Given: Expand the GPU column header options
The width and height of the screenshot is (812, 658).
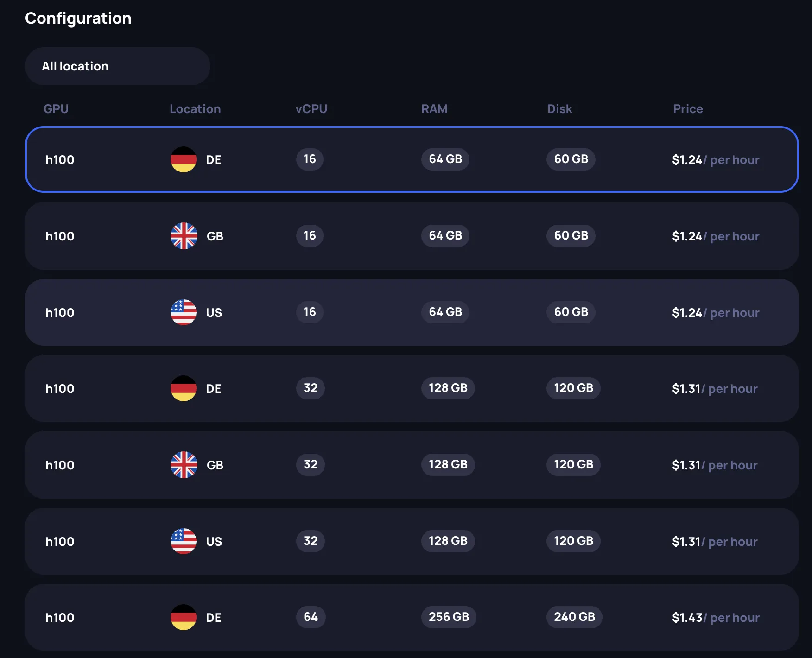Looking at the screenshot, I should click(56, 108).
